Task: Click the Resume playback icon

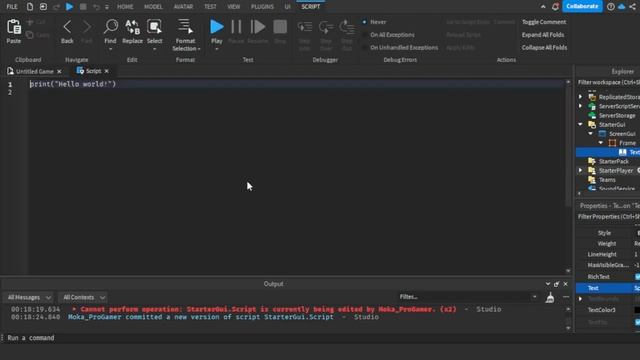Action: coord(258,27)
